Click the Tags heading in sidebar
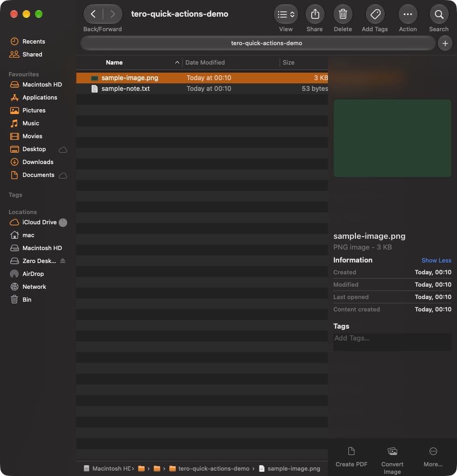 tap(16, 195)
